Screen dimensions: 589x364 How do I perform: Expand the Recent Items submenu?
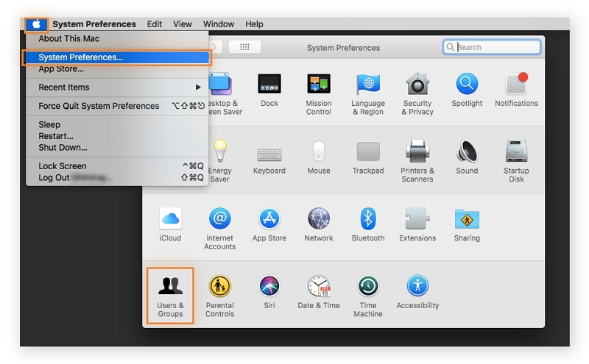point(117,88)
